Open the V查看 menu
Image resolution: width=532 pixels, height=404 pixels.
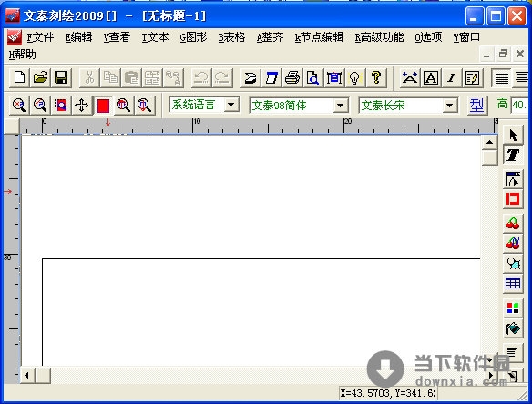(117, 37)
